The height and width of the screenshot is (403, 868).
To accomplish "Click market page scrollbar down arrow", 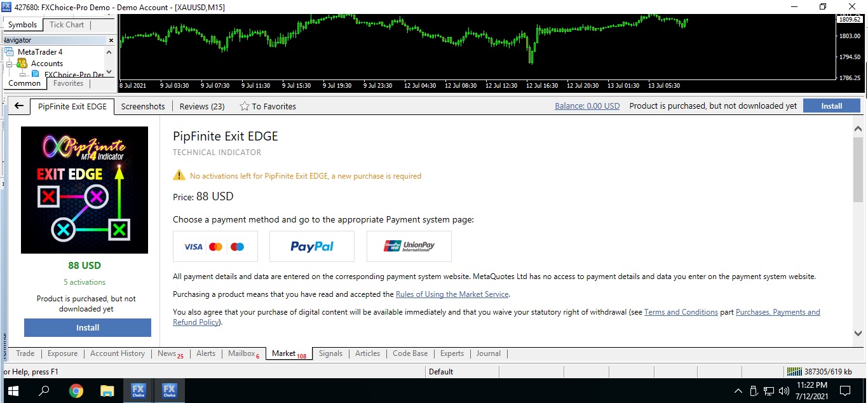I will pos(858,332).
